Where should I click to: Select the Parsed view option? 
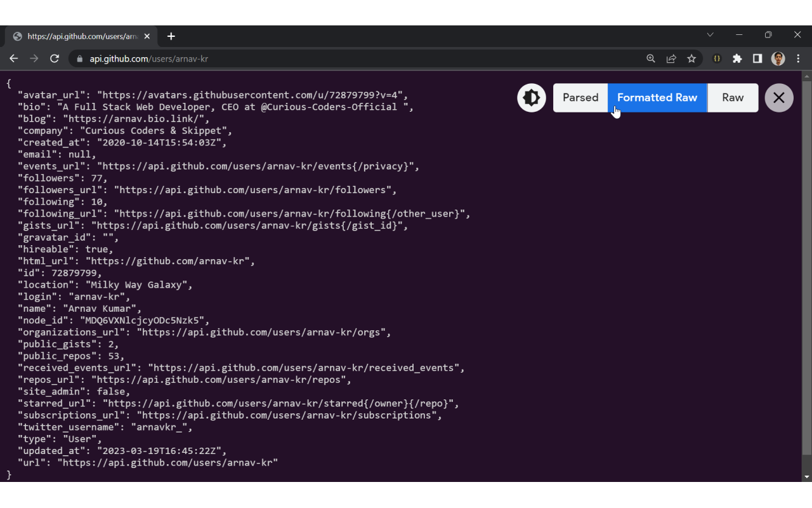(580, 98)
